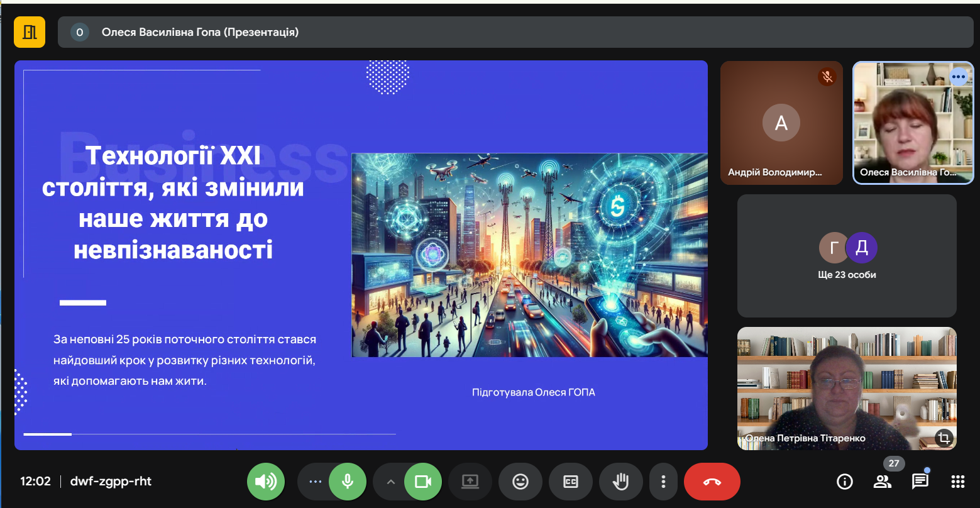Leave the call with red hang-up button
This screenshot has height=508, width=980.
(712, 482)
